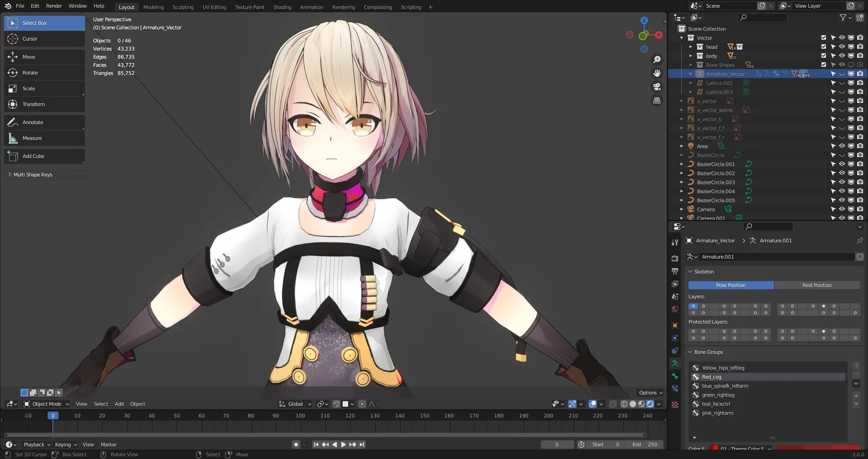Click the timeline horizontal scrollbar

325,435
